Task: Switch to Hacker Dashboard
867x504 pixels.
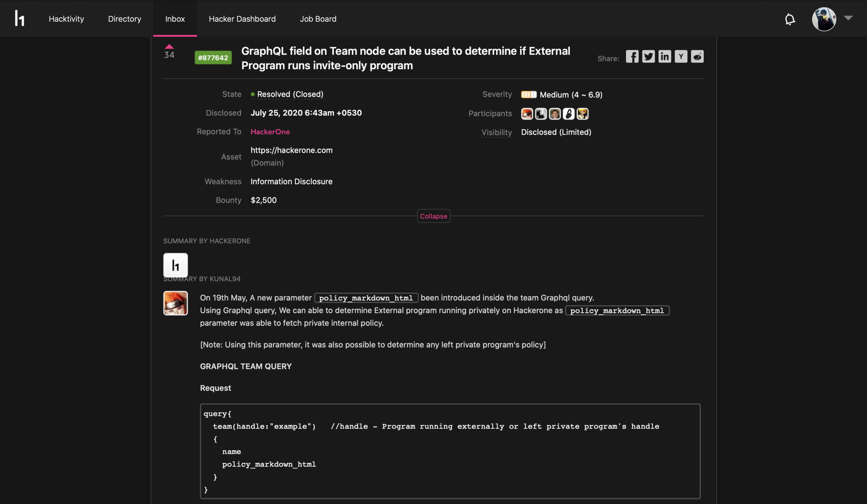Action: (242, 19)
